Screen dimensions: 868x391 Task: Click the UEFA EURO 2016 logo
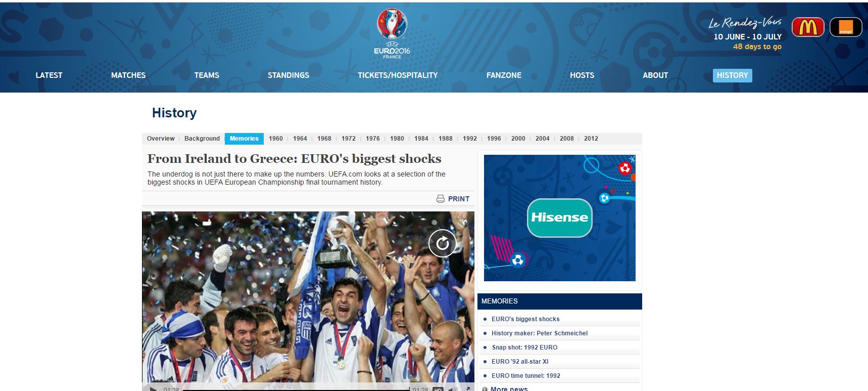[392, 34]
